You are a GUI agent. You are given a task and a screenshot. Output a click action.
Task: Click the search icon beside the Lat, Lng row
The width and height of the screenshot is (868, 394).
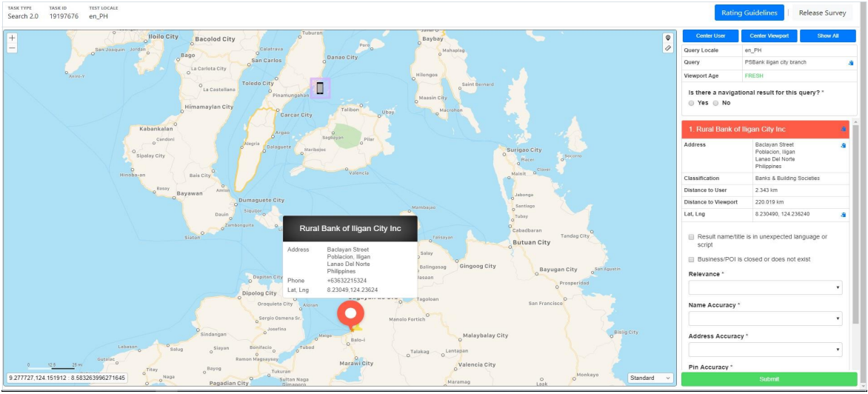pos(843,214)
